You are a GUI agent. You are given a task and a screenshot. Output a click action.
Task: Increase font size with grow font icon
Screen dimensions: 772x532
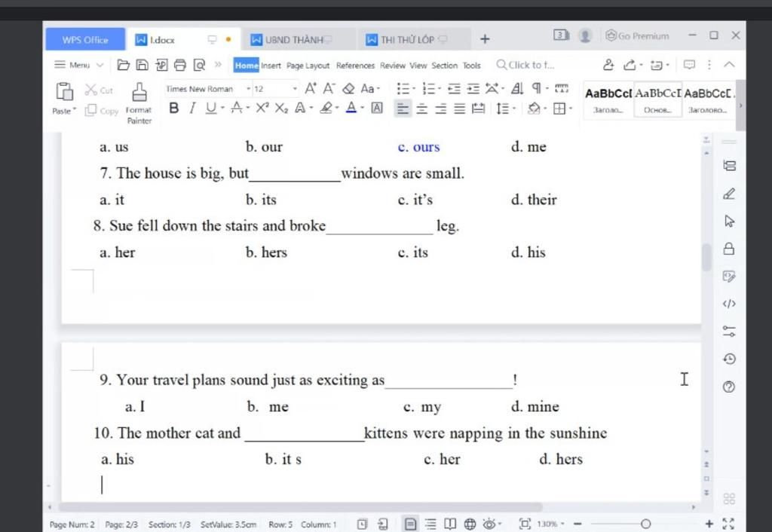(x=311, y=89)
